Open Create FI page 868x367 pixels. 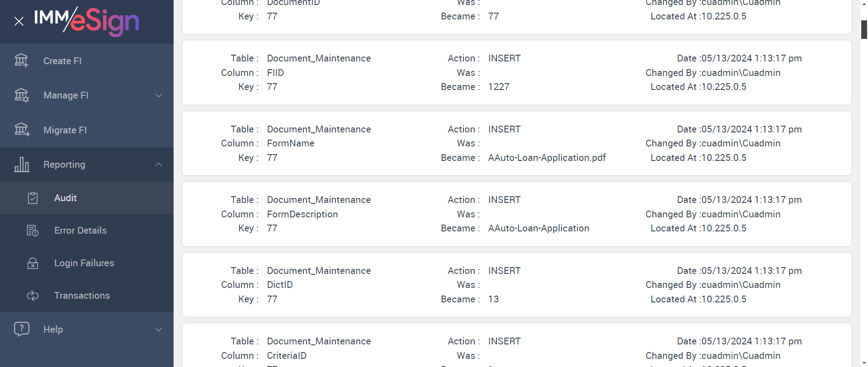(62, 61)
